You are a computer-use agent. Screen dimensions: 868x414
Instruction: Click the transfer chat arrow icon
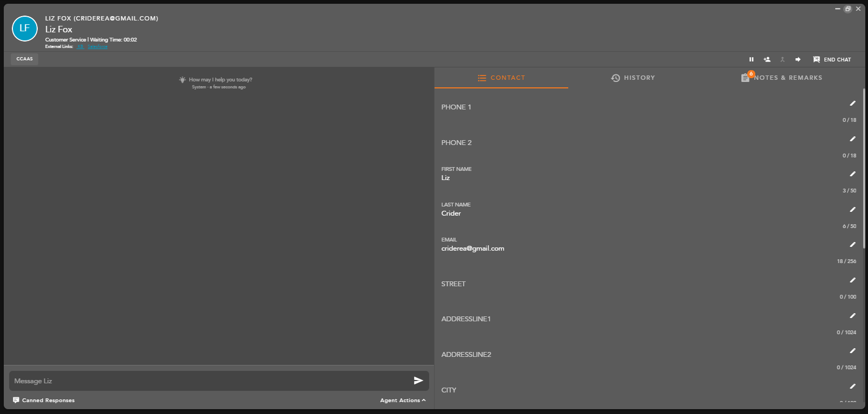(x=798, y=59)
